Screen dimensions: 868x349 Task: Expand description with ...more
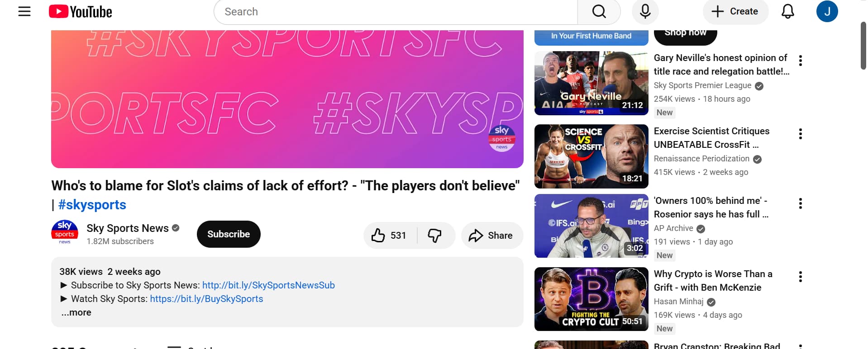click(76, 312)
